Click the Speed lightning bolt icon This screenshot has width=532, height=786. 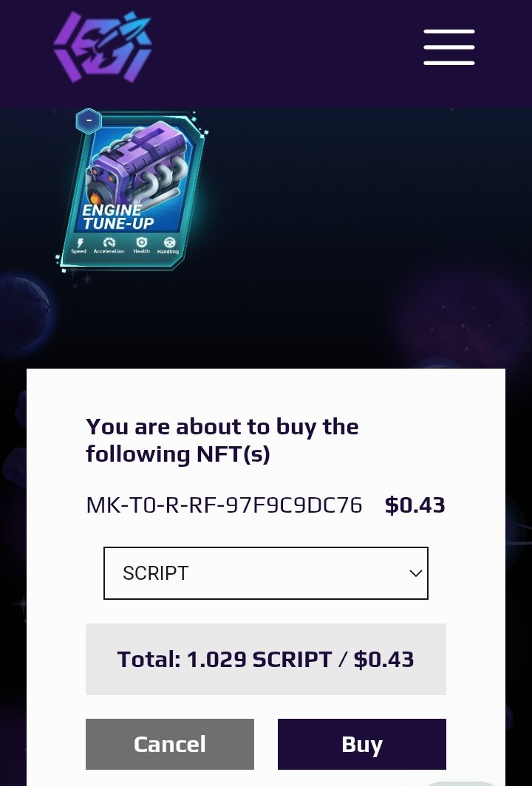coord(79,242)
